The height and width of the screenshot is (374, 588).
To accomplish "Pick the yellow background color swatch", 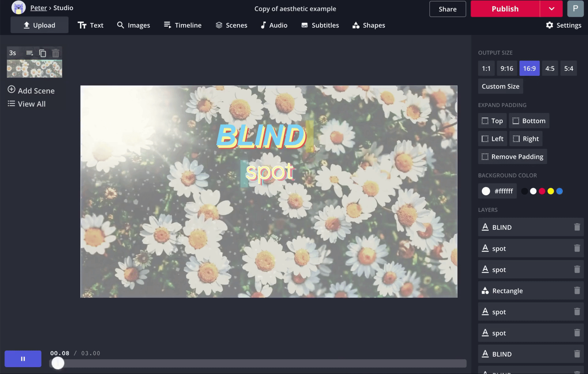I will click(x=551, y=191).
